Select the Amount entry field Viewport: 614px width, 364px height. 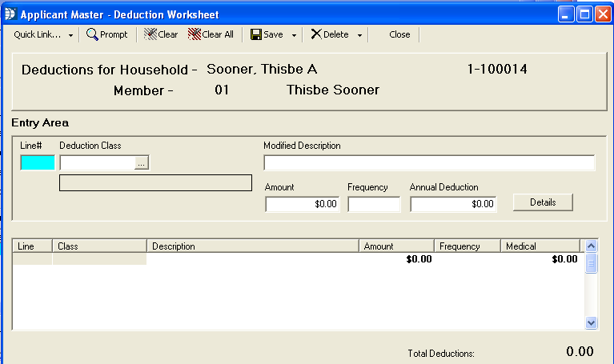303,204
